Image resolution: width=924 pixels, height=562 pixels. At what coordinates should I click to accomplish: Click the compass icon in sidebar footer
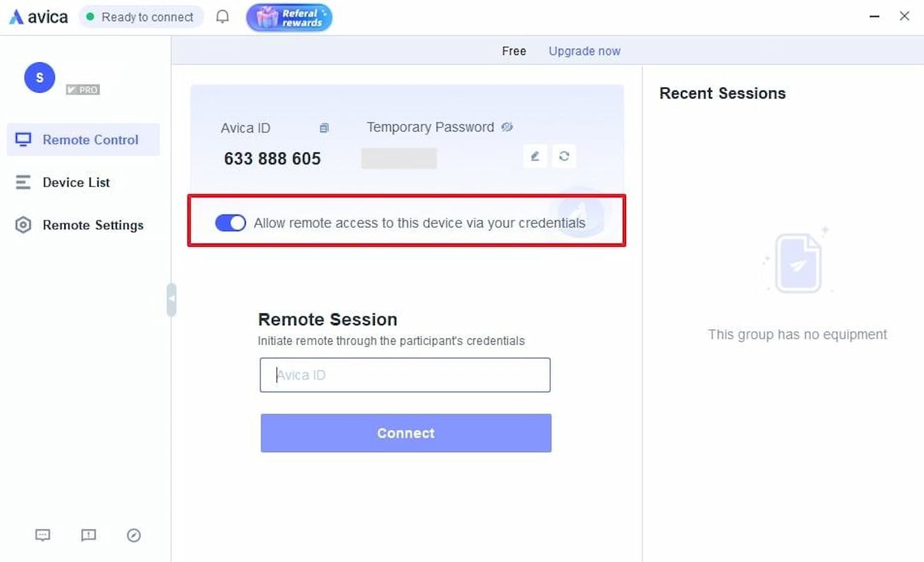pyautogui.click(x=134, y=535)
